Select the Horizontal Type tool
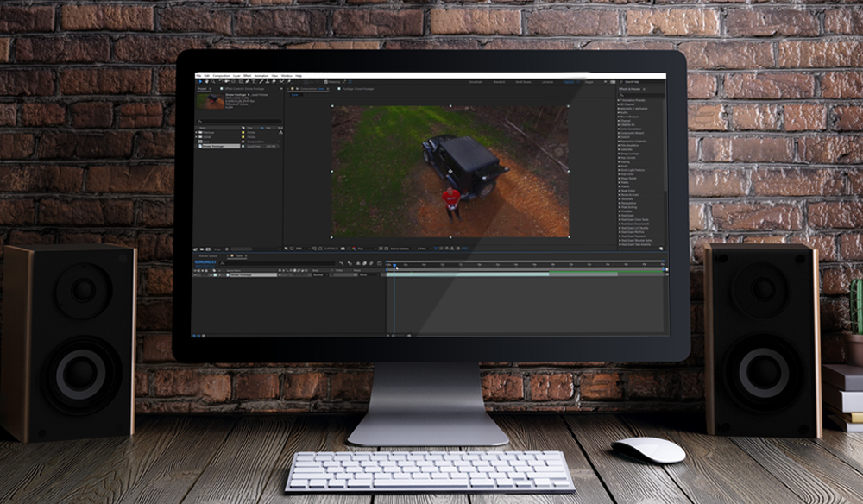The width and height of the screenshot is (863, 504). (x=253, y=80)
